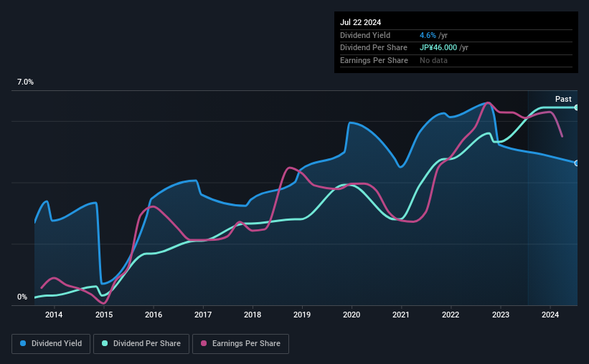Viewport: 589px width, 364px height.
Task: Click the blue Dividend Yield legend dot
Action: (x=23, y=343)
